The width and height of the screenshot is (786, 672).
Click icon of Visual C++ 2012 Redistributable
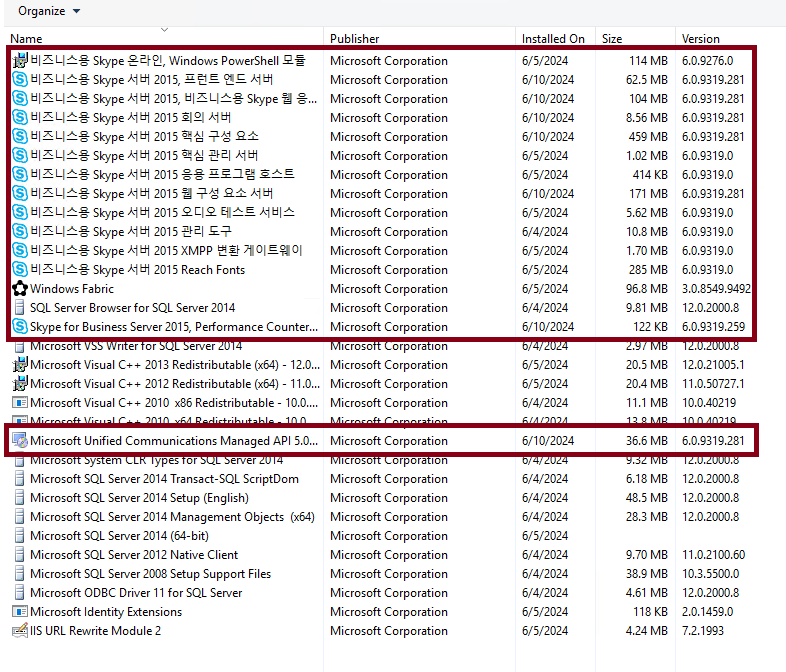20,384
